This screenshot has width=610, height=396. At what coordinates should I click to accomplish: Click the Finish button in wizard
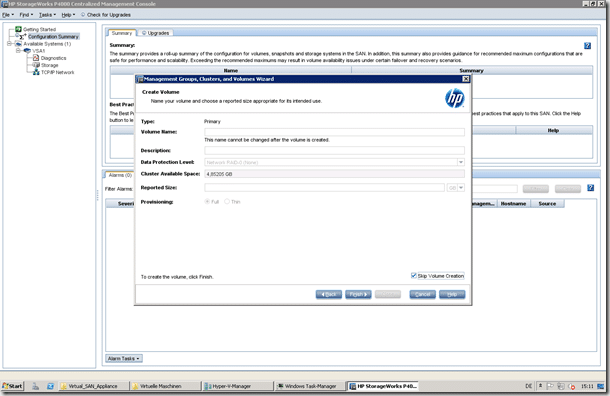pyautogui.click(x=358, y=294)
